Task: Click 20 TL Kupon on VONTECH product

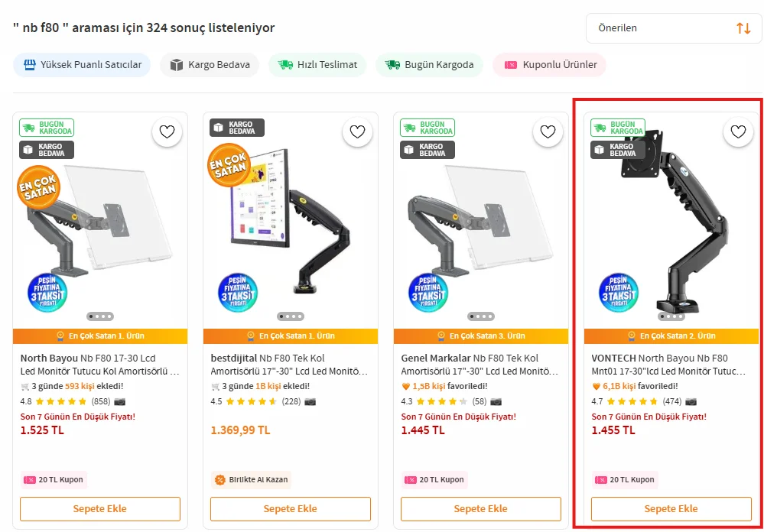Action: (x=625, y=480)
